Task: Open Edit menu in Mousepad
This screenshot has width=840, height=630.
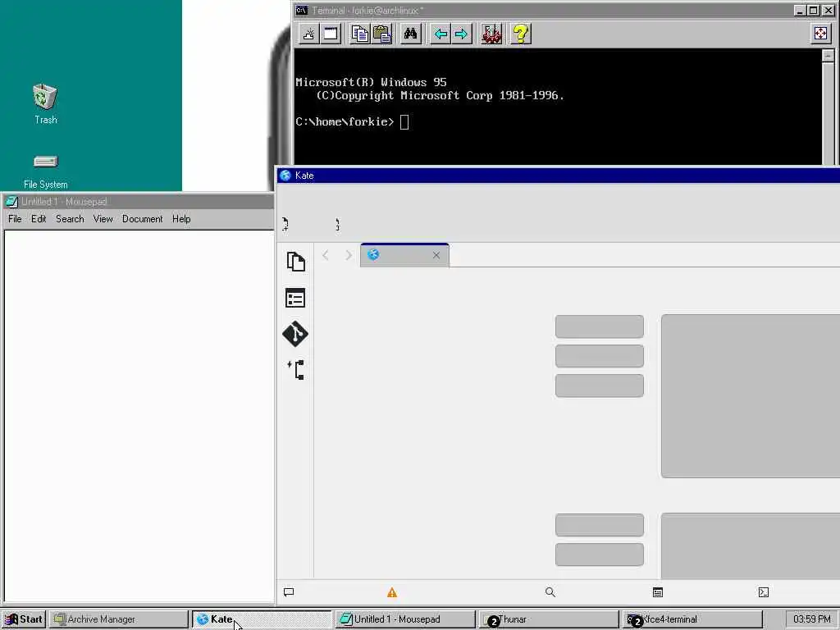Action: pyautogui.click(x=39, y=218)
